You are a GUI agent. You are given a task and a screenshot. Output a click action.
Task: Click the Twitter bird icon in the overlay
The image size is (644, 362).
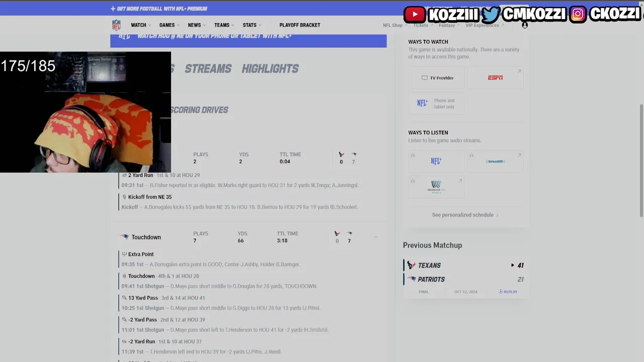491,14
